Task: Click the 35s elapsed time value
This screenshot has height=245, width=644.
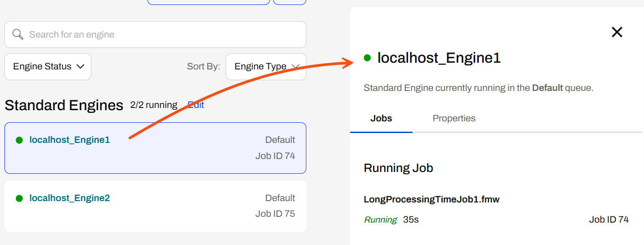Action: [411, 219]
